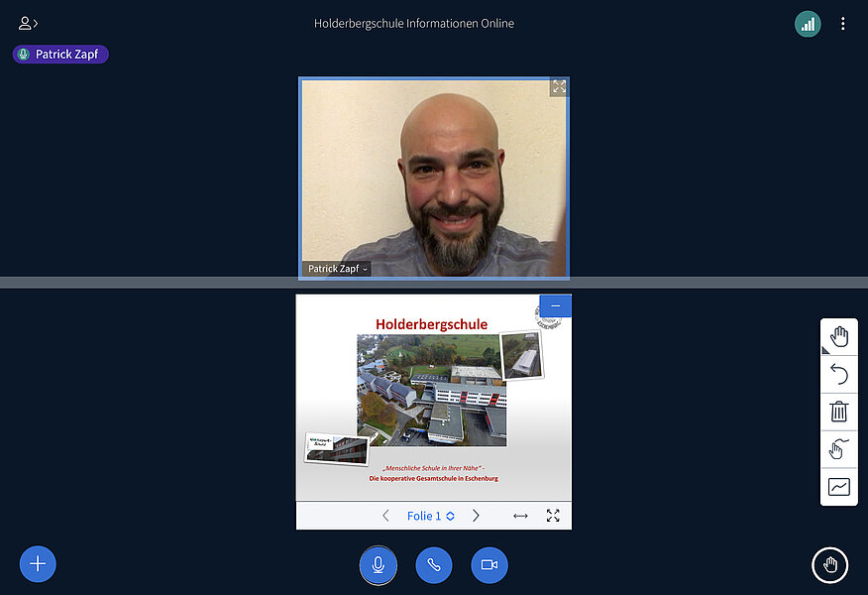Toggle multi-user whiteboard mode

click(x=839, y=449)
